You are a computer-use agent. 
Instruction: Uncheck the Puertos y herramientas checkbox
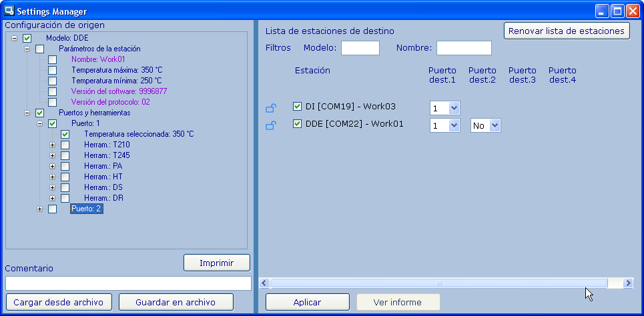(x=40, y=113)
